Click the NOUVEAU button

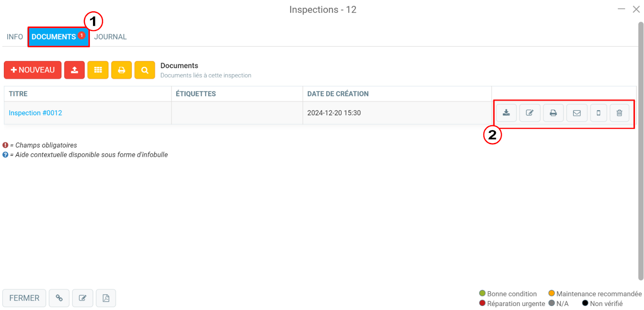[x=33, y=70]
